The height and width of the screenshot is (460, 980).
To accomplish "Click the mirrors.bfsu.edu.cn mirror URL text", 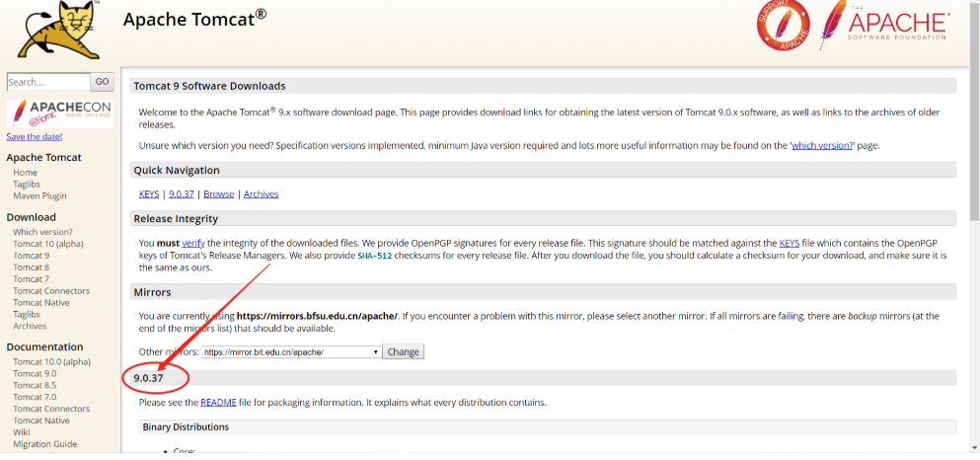I will click(318, 316).
